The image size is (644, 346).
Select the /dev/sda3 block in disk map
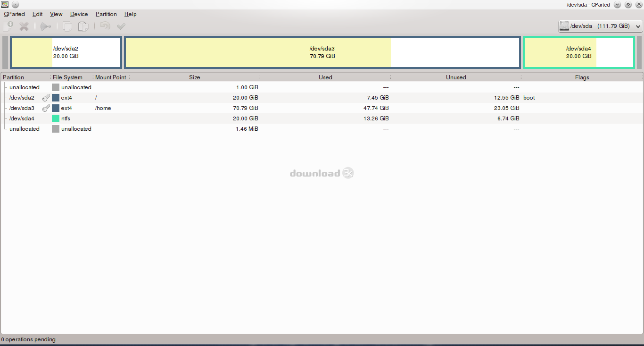click(322, 52)
